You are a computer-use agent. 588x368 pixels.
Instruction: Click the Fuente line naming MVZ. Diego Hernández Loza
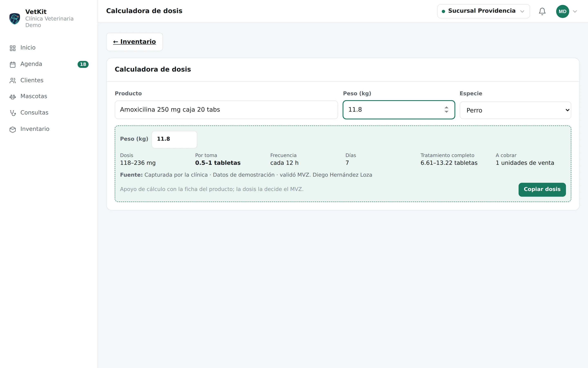[x=246, y=175]
